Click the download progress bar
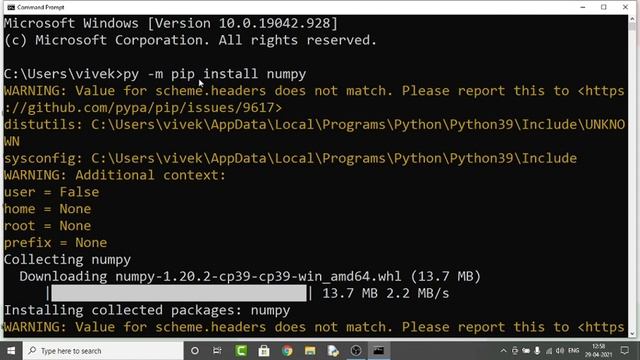 (179, 293)
